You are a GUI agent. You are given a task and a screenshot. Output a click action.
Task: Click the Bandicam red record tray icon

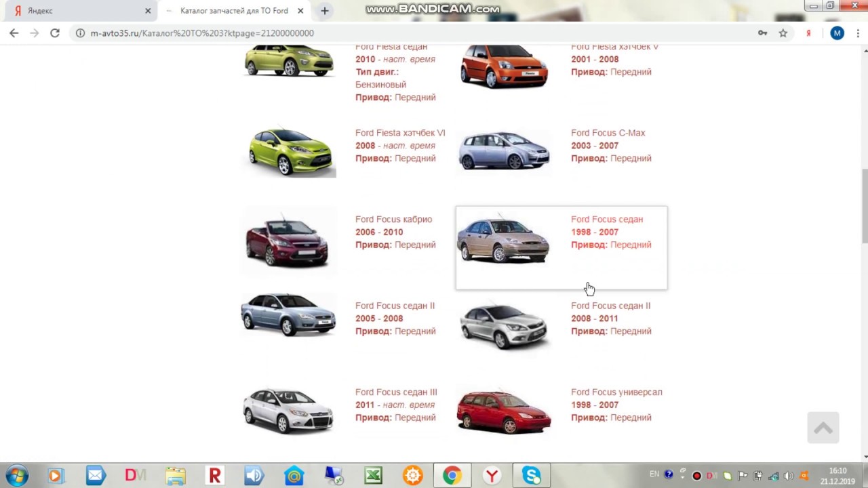[x=696, y=476]
